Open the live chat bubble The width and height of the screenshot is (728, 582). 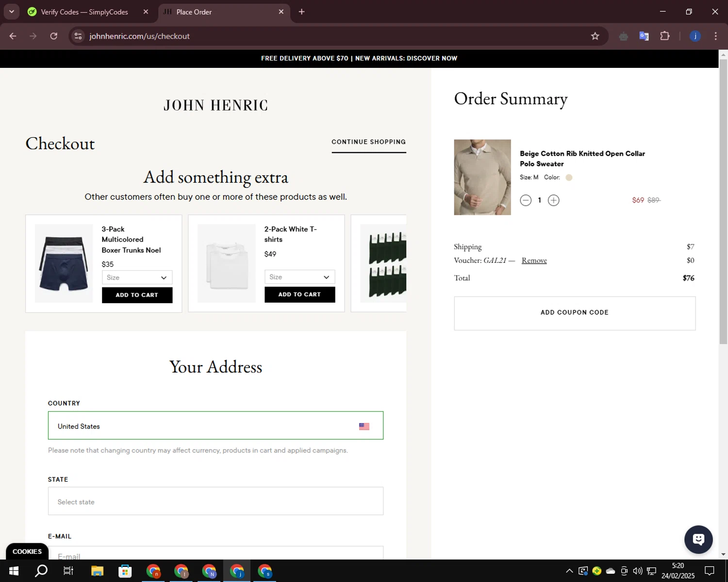[x=698, y=539]
